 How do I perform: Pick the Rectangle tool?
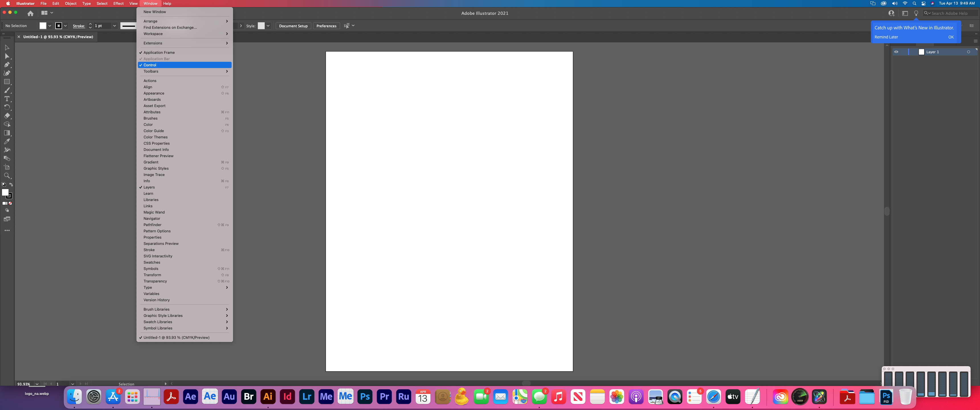click(x=7, y=82)
